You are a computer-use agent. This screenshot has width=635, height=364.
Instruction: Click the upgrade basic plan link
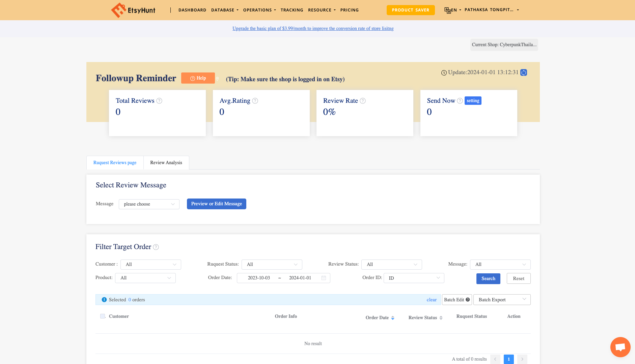pos(313,28)
